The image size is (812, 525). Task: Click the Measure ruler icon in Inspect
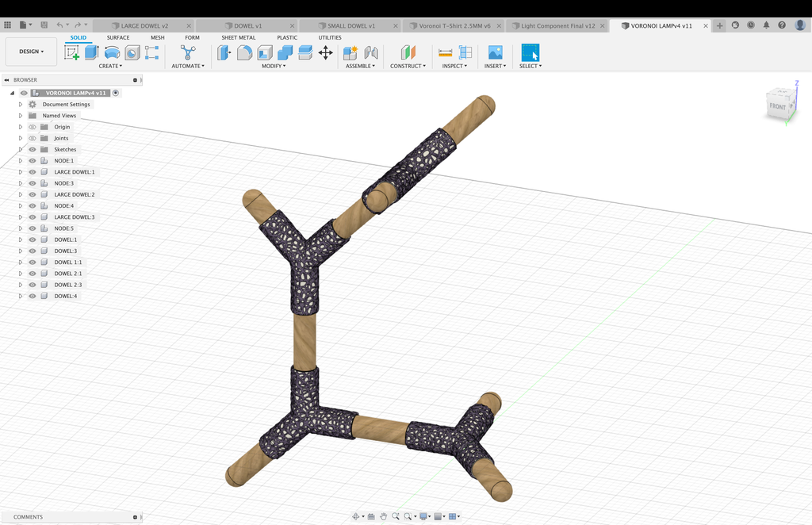[445, 52]
